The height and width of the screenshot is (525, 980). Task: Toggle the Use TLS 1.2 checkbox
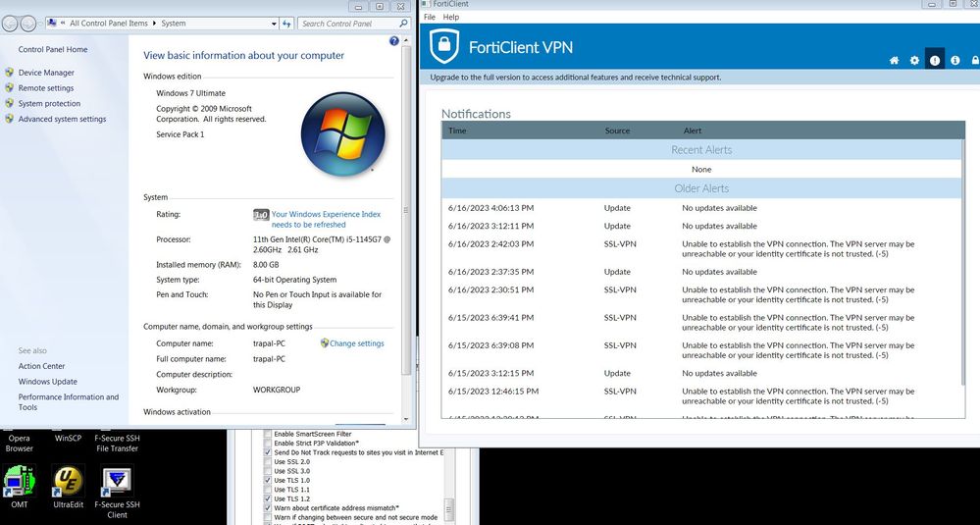pos(268,499)
